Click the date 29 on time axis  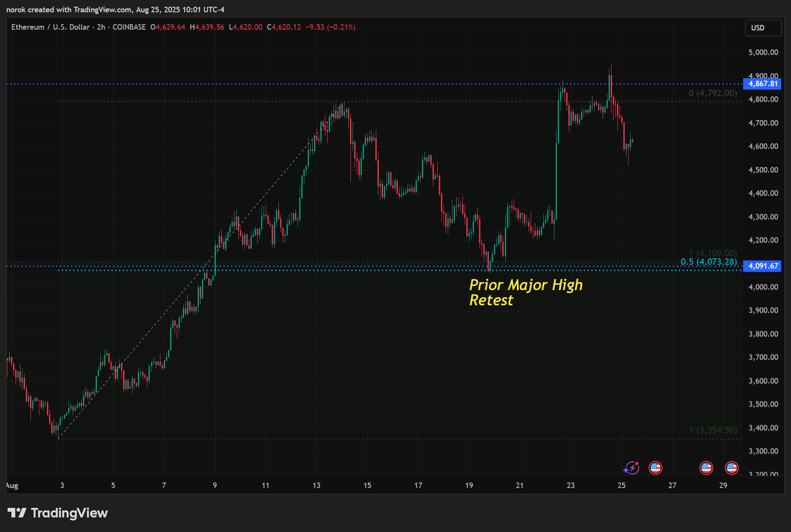coord(723,485)
